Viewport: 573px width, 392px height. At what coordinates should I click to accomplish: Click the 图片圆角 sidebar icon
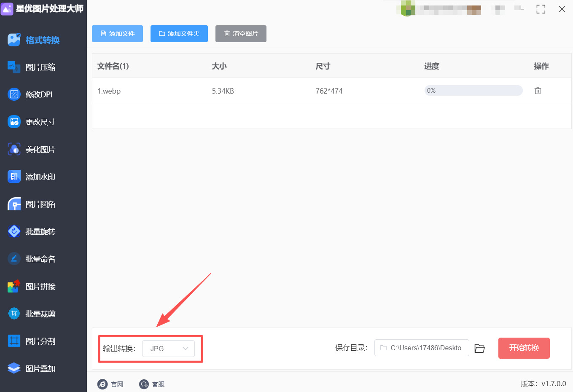pyautogui.click(x=14, y=204)
